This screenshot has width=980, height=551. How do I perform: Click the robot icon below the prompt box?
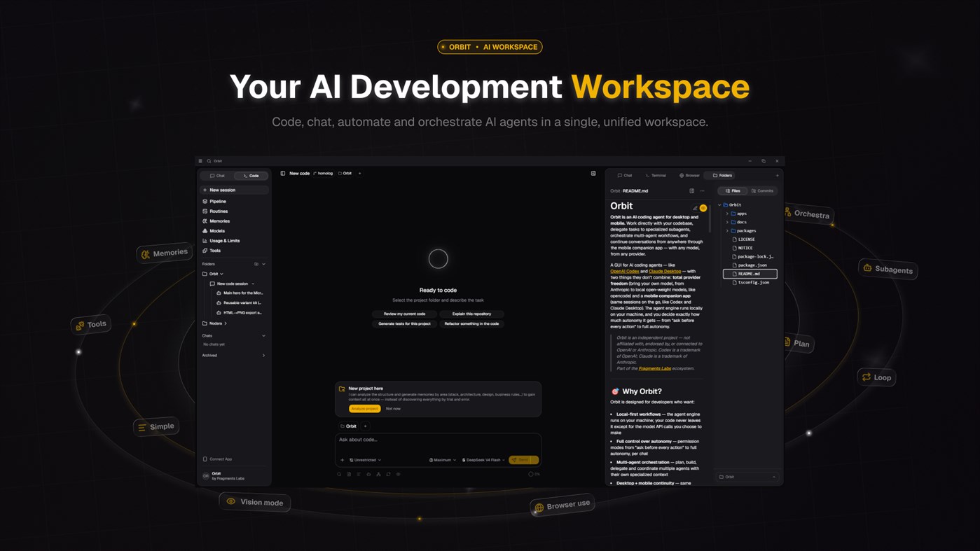click(x=368, y=474)
